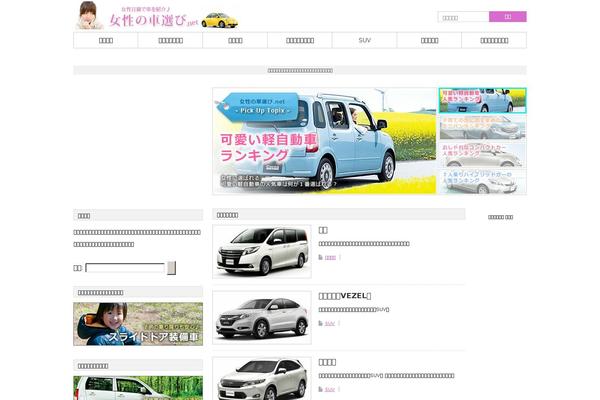
Task: Select the おしゃれなコンパクトカー人気ランキング slider thumbnail
Action: (x=483, y=155)
